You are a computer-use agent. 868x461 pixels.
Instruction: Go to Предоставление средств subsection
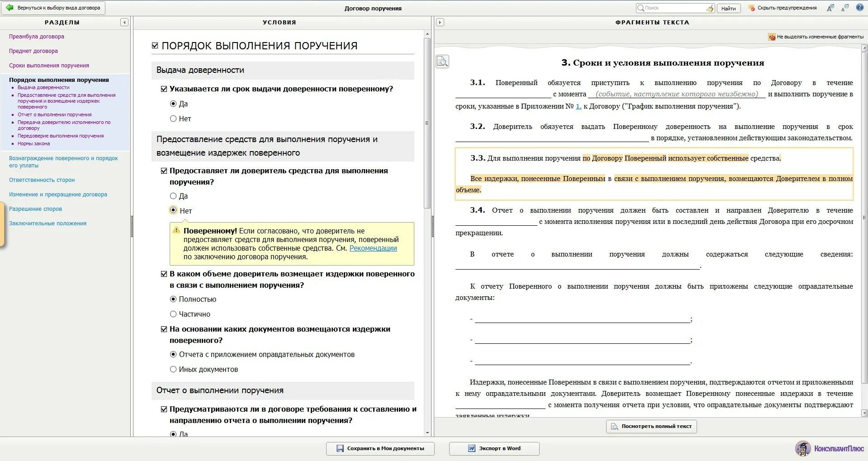(66, 101)
